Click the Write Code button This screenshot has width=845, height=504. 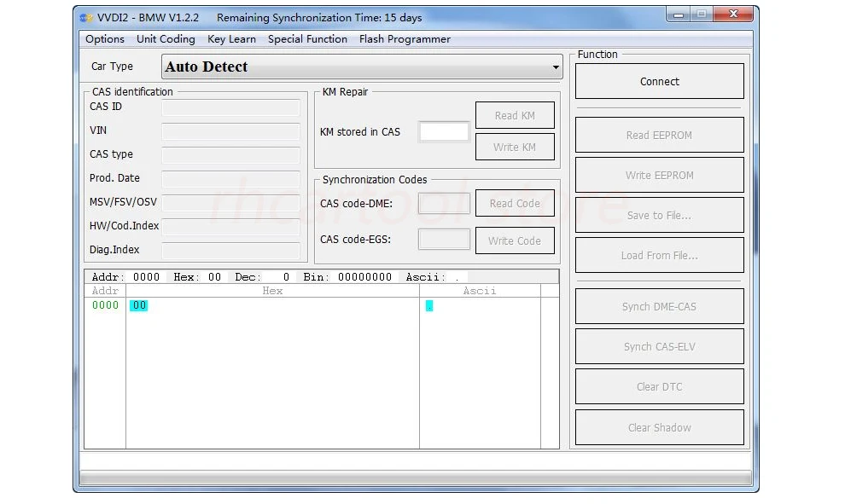pyautogui.click(x=515, y=240)
